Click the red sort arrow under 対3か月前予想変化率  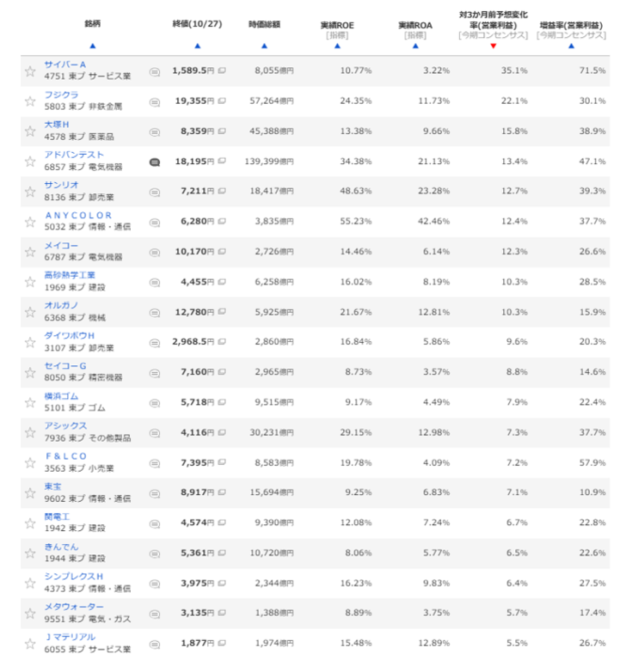click(493, 46)
